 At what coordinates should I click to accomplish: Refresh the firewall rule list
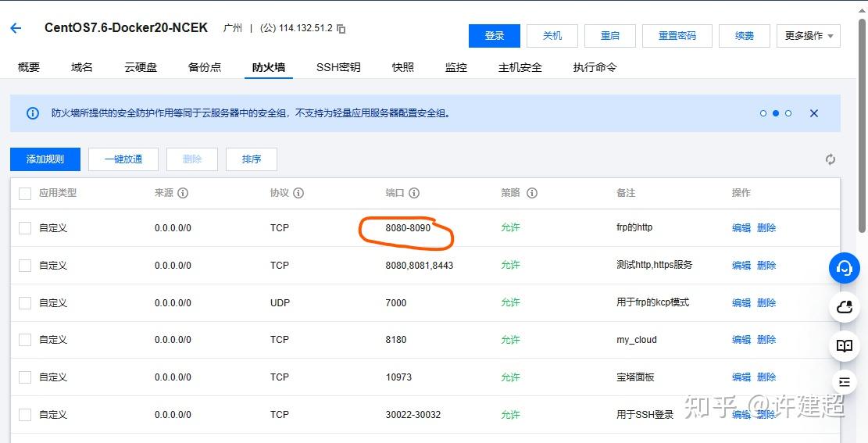tap(830, 159)
